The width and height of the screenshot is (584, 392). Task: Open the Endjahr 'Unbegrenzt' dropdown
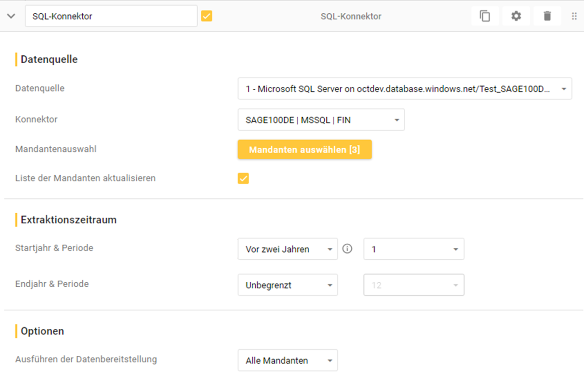[288, 285]
